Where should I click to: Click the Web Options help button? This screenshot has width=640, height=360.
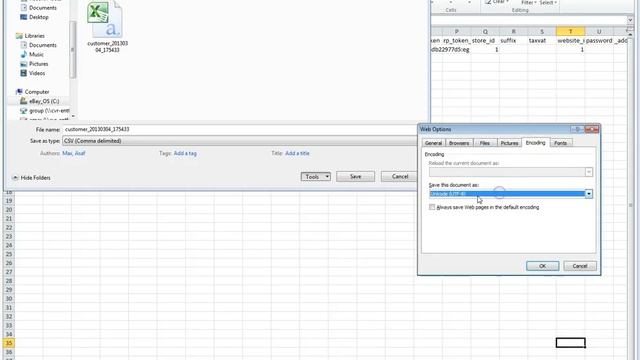tap(577, 129)
